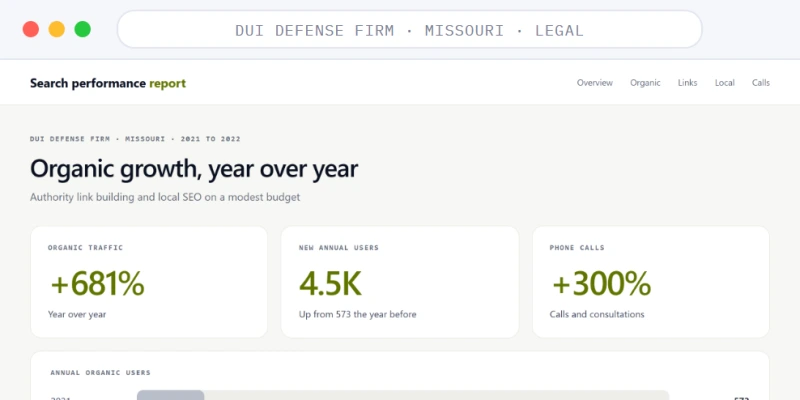Go to the Organic section
Viewport: 800px width, 400px height.
click(x=645, y=83)
